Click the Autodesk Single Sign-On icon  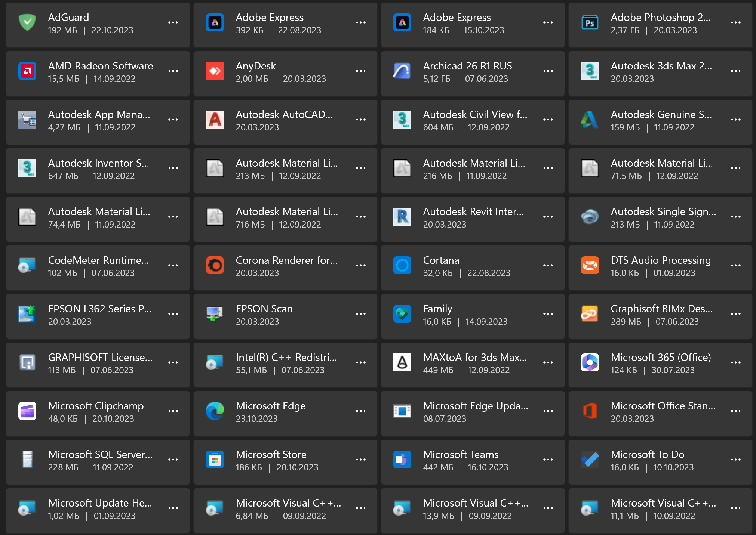pyautogui.click(x=590, y=217)
